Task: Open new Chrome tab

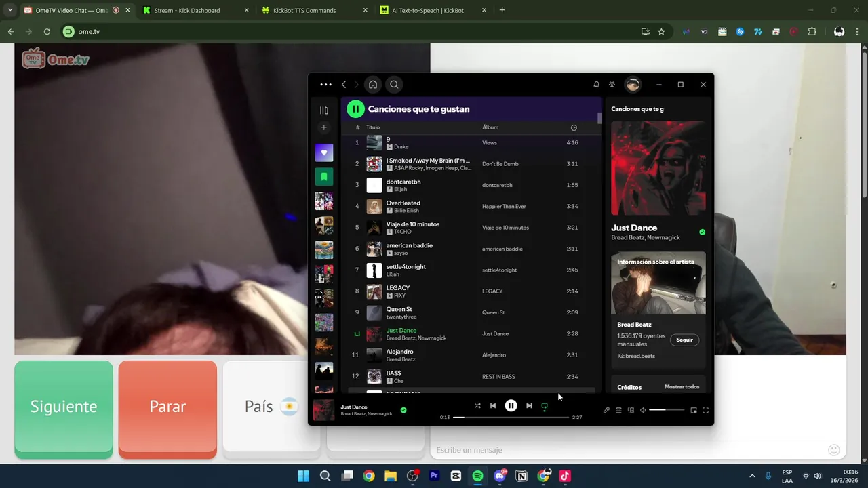Action: pyautogui.click(x=502, y=10)
